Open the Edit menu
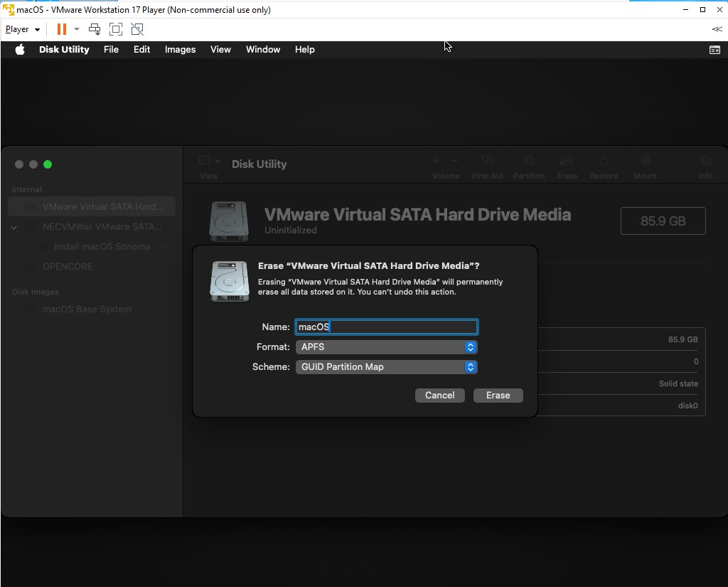 [141, 50]
